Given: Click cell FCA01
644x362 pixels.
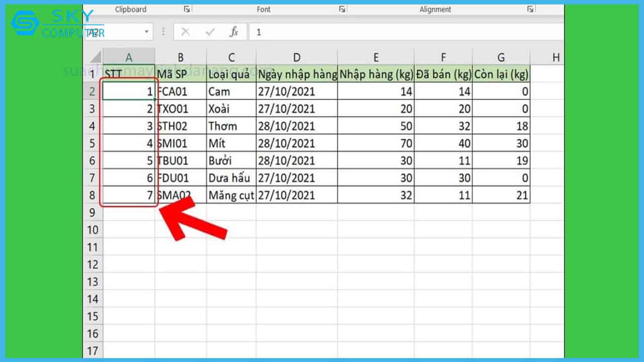Looking at the screenshot, I should click(181, 92).
